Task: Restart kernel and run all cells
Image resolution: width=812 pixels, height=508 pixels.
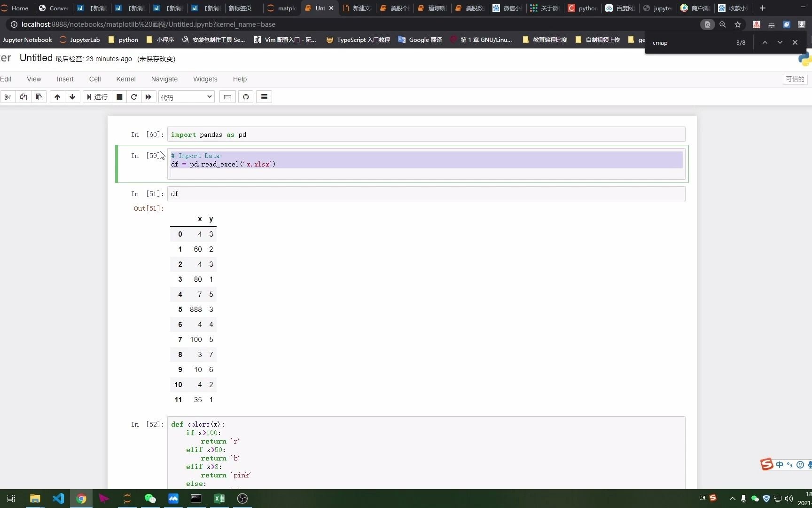Action: (x=148, y=97)
